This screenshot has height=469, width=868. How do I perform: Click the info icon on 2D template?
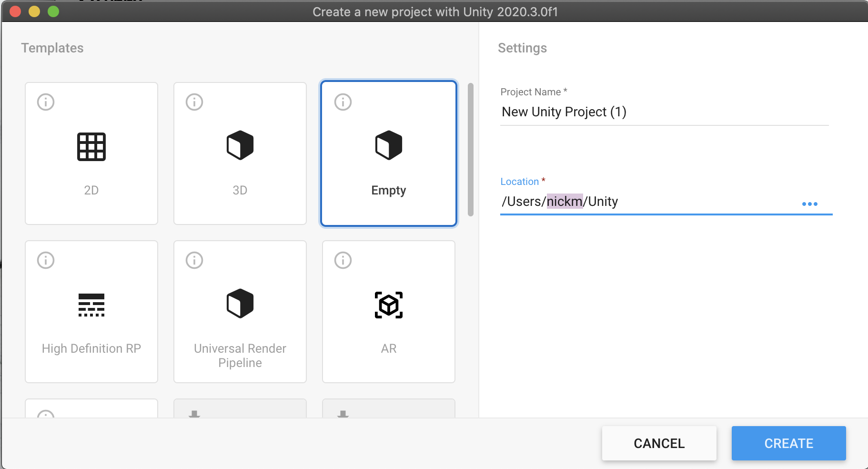click(x=46, y=102)
